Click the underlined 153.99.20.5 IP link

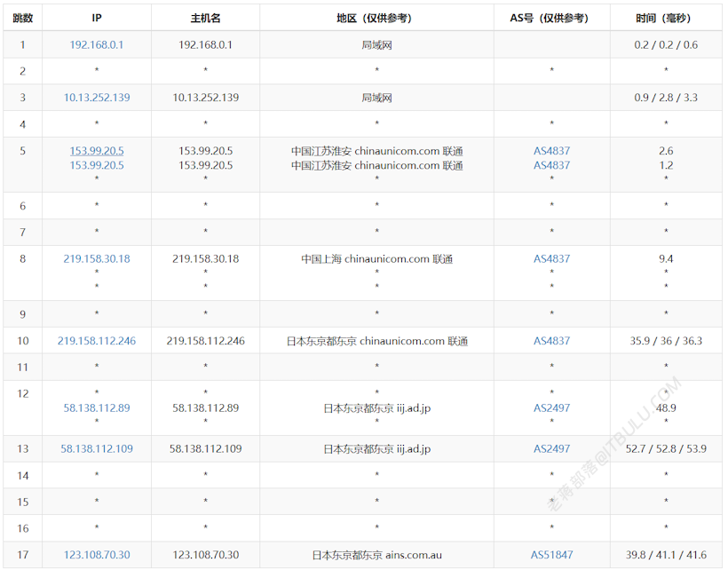97,151
